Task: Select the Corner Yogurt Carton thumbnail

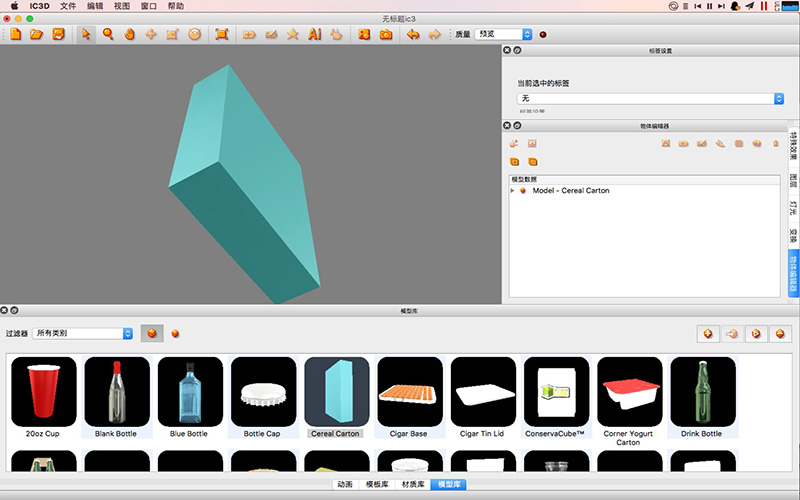Action: [630, 391]
